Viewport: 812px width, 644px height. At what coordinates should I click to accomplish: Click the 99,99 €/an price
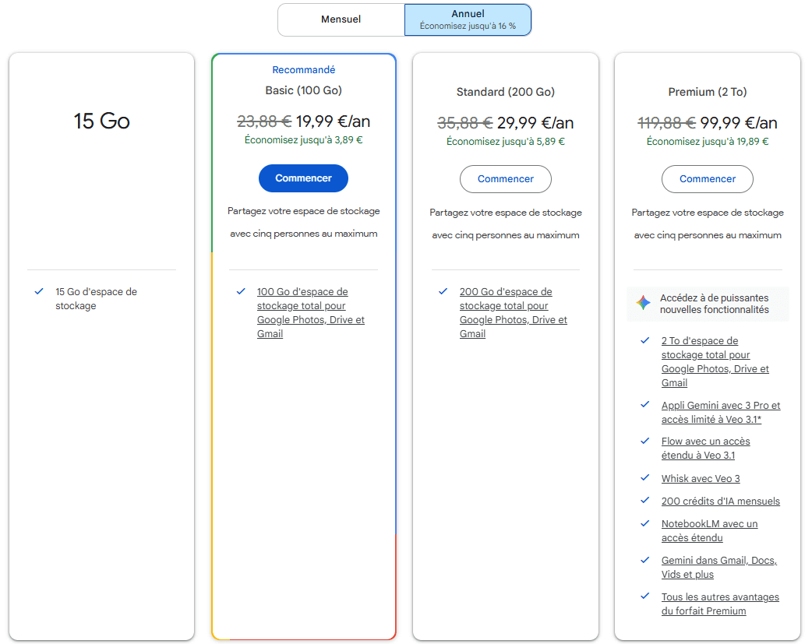tap(739, 123)
